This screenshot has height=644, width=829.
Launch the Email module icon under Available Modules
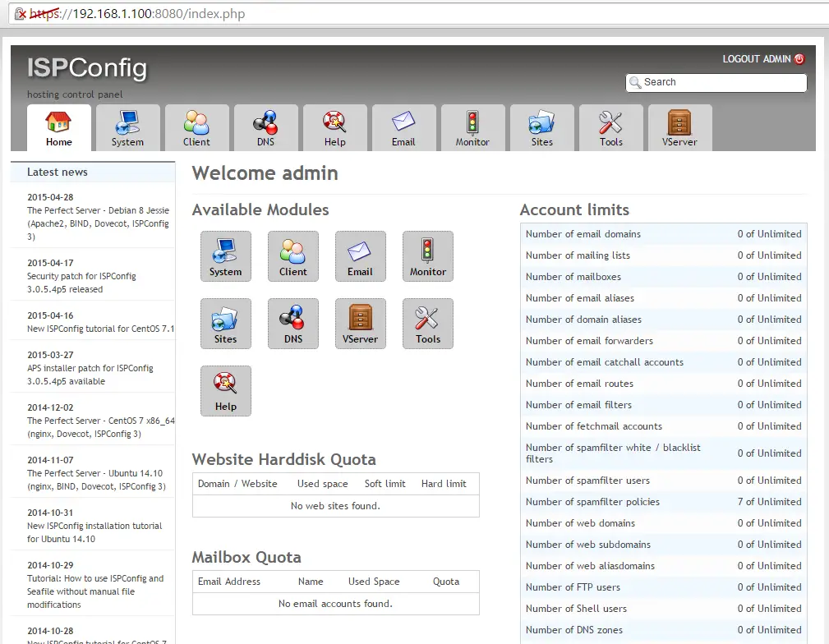point(360,256)
